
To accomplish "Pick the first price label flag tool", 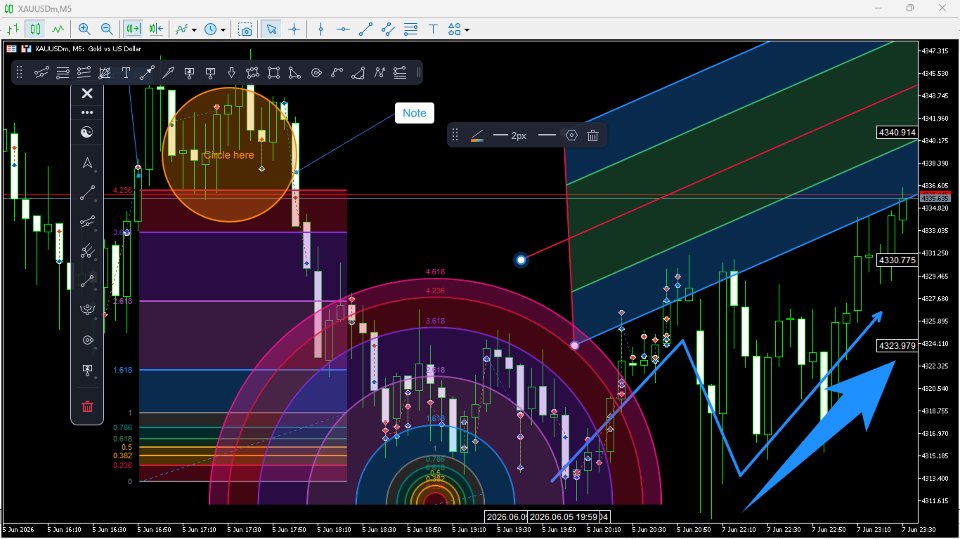I will 189,73.
